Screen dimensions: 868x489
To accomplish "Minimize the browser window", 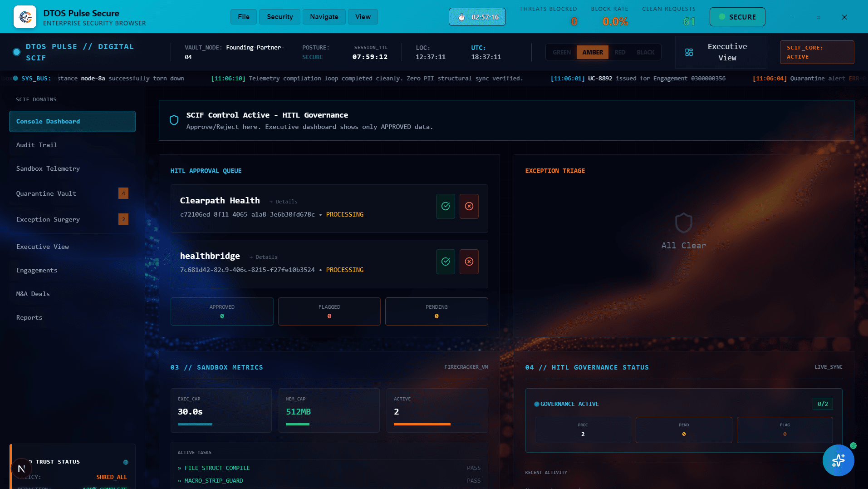I will pos(792,17).
